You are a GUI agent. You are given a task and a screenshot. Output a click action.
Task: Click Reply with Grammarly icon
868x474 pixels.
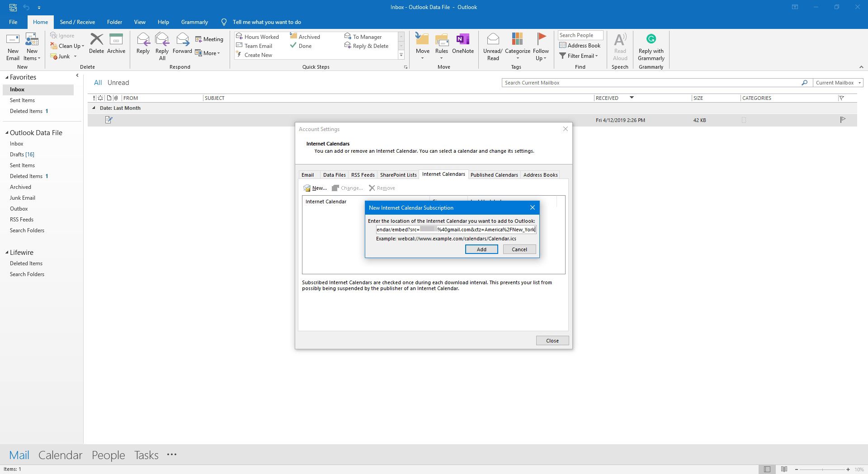pyautogui.click(x=651, y=39)
